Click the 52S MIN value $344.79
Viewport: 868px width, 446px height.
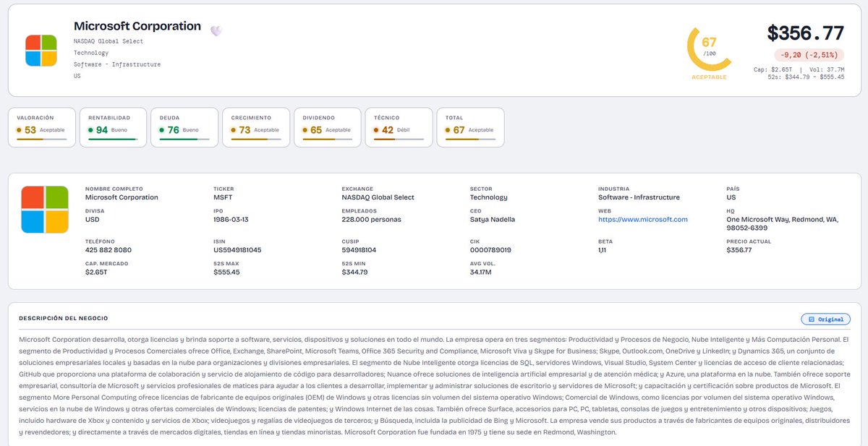point(355,273)
